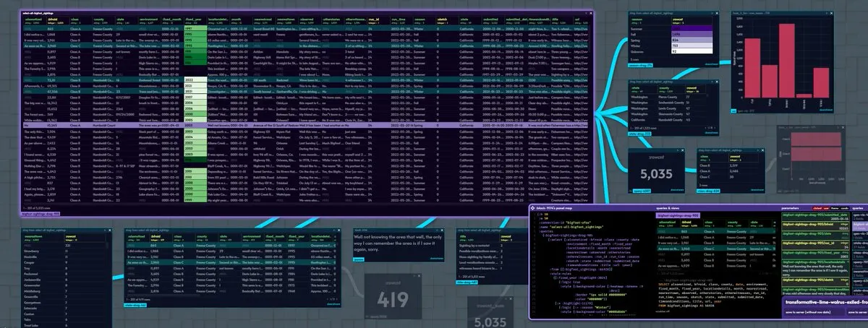Click the 419 rowcnt card
This screenshot has width=868, height=328.
[394, 295]
